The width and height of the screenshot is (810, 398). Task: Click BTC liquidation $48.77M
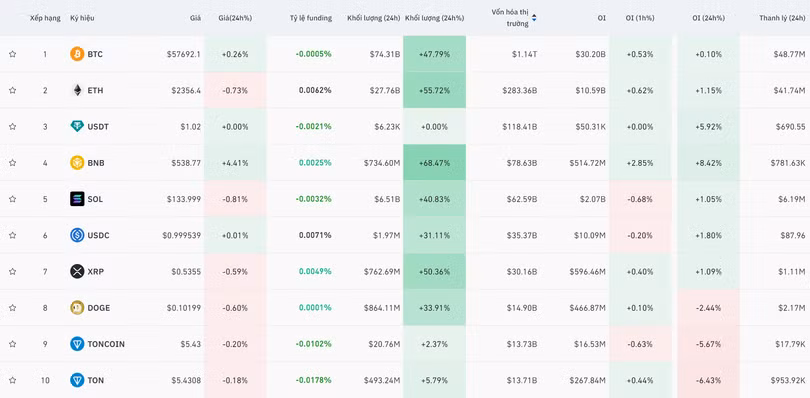click(789, 54)
